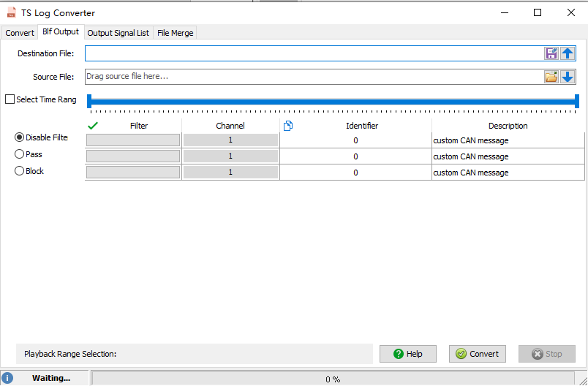588x386 pixels.
Task: Switch to the File Merge tab
Action: point(175,33)
